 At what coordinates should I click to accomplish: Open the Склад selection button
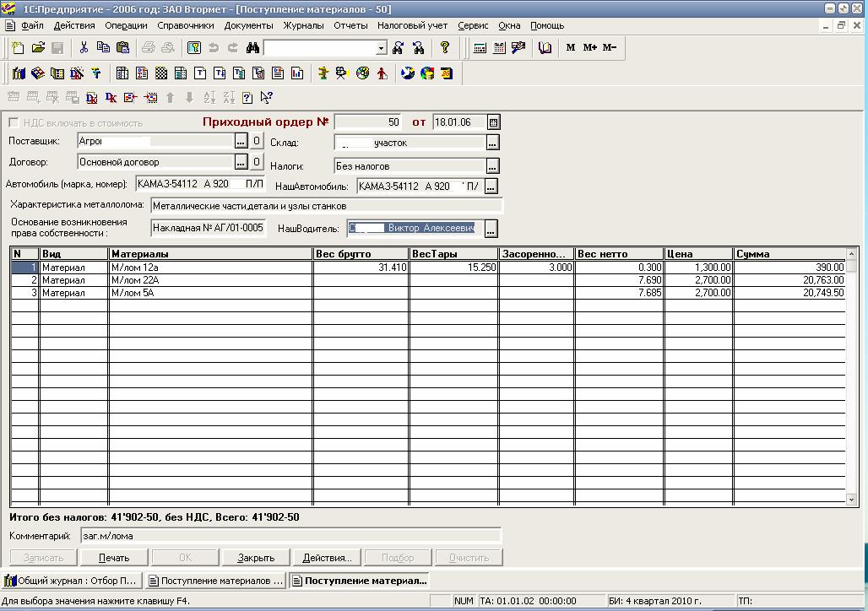(492, 143)
